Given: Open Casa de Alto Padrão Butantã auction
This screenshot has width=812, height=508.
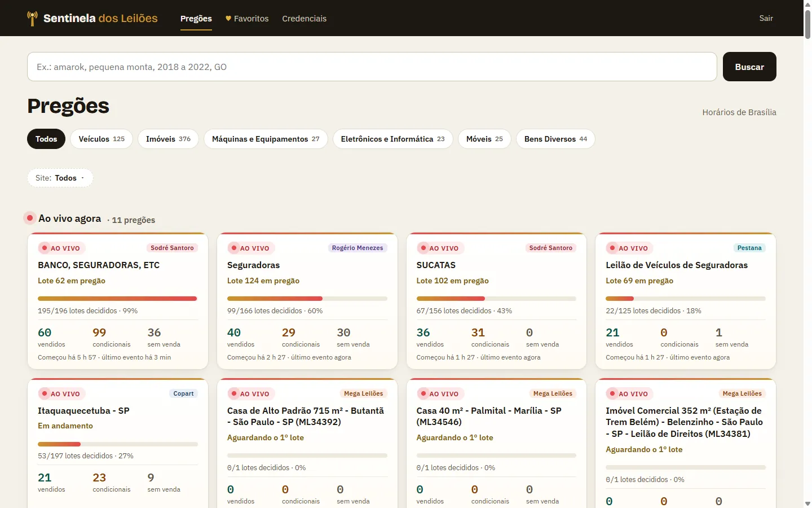Looking at the screenshot, I should pyautogui.click(x=306, y=416).
